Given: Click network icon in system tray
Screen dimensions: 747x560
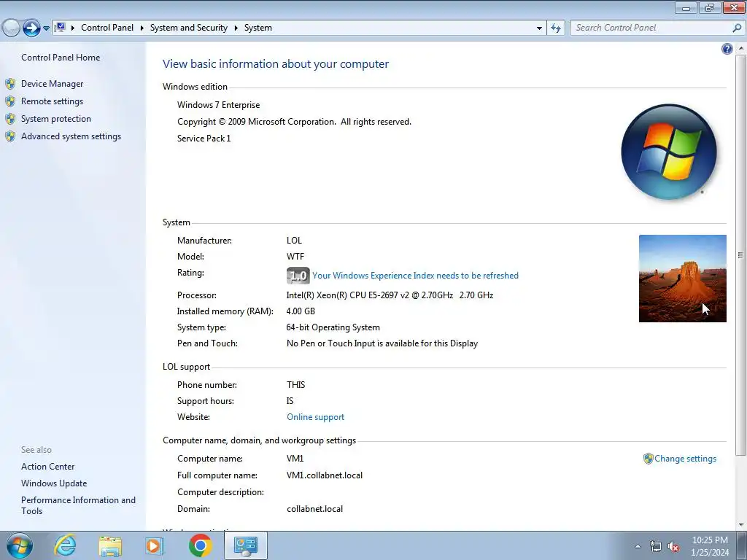Looking at the screenshot, I should click(x=656, y=546).
